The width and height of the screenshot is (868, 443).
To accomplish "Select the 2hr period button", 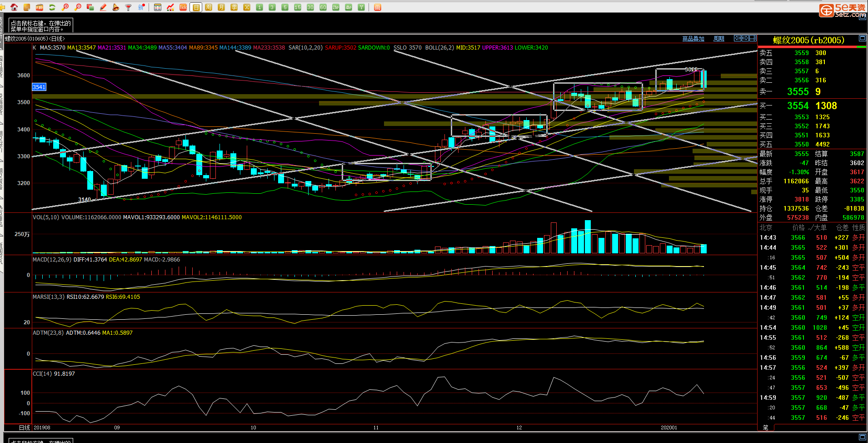I will click(x=336, y=7).
